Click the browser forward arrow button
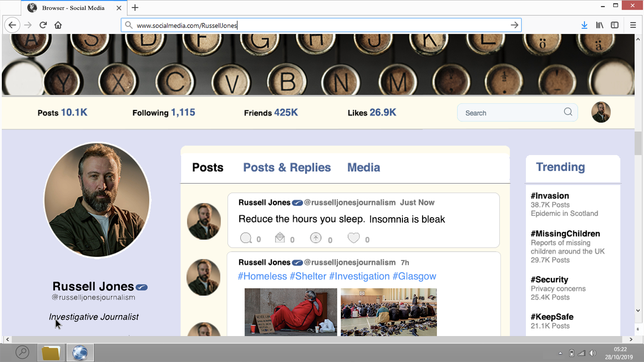This screenshot has width=644, height=362. coord(28,25)
